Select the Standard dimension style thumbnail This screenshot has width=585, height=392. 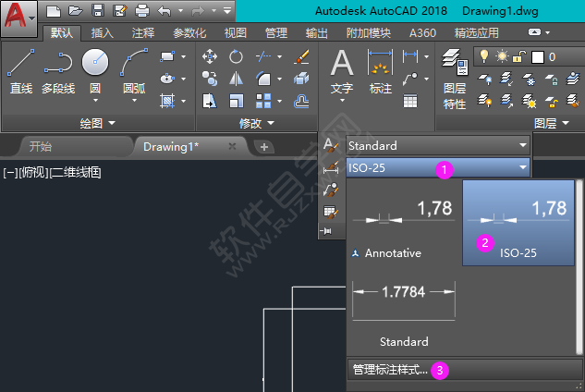pyautogui.click(x=404, y=311)
